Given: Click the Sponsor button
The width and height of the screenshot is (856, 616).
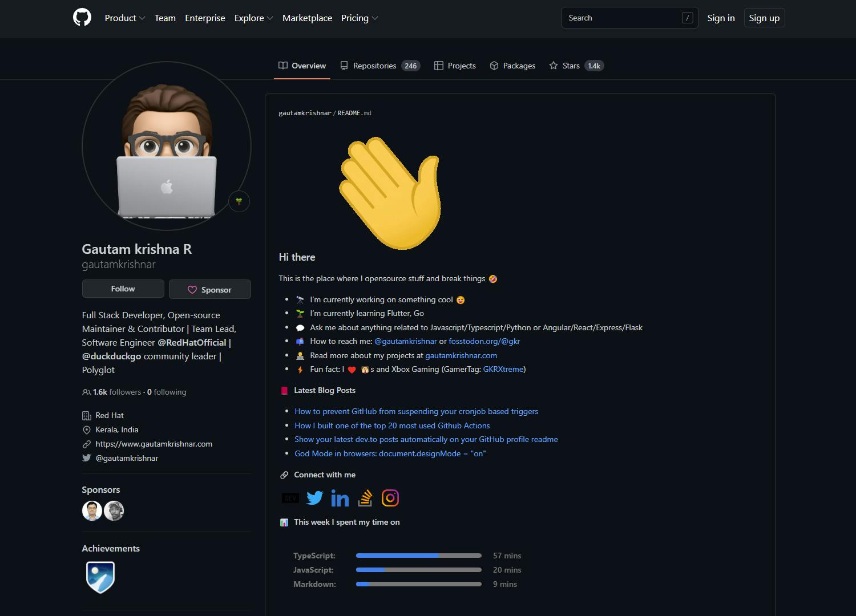Looking at the screenshot, I should (x=210, y=289).
